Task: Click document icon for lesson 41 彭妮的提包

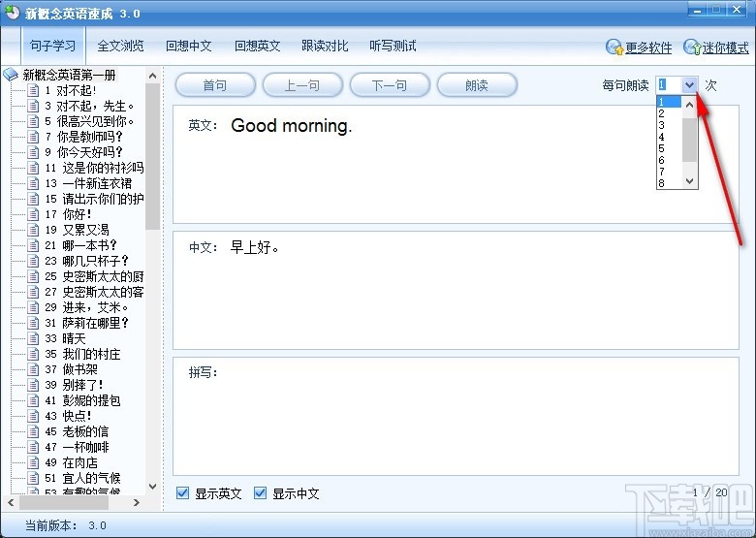Action: (x=33, y=400)
